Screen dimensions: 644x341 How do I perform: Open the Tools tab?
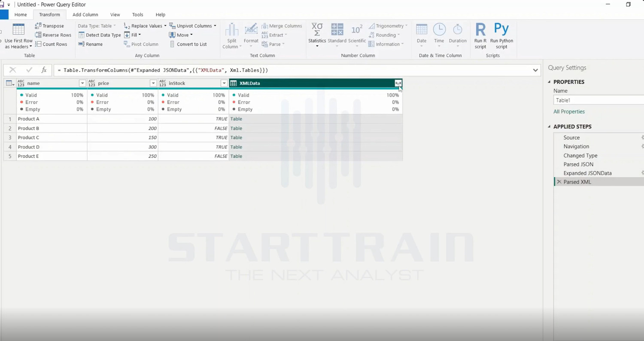tap(137, 15)
